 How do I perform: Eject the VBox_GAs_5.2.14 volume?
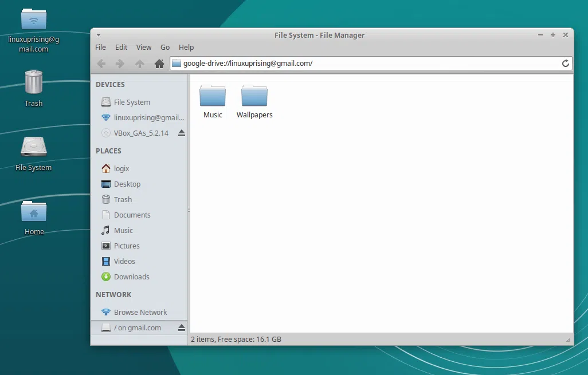pos(181,133)
